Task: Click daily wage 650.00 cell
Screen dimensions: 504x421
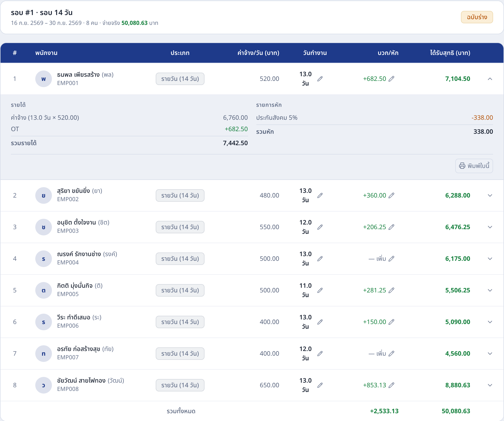Action: tap(269, 385)
